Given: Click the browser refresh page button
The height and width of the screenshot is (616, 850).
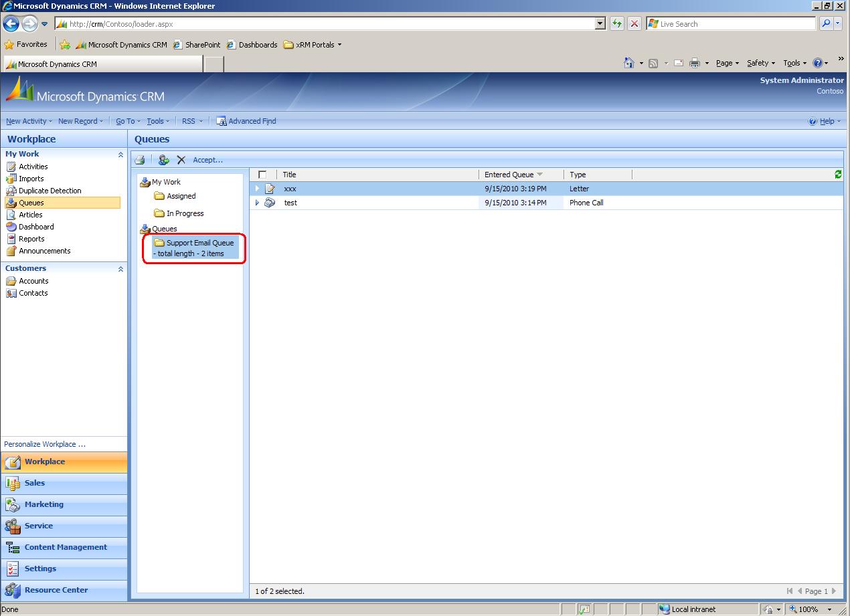Looking at the screenshot, I should (x=617, y=23).
